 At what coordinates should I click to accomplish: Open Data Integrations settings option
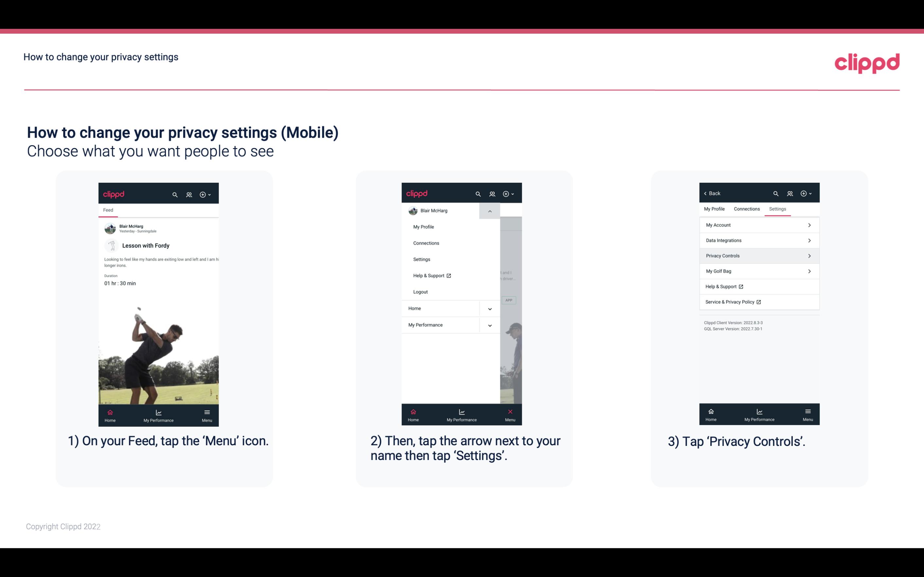pos(758,240)
